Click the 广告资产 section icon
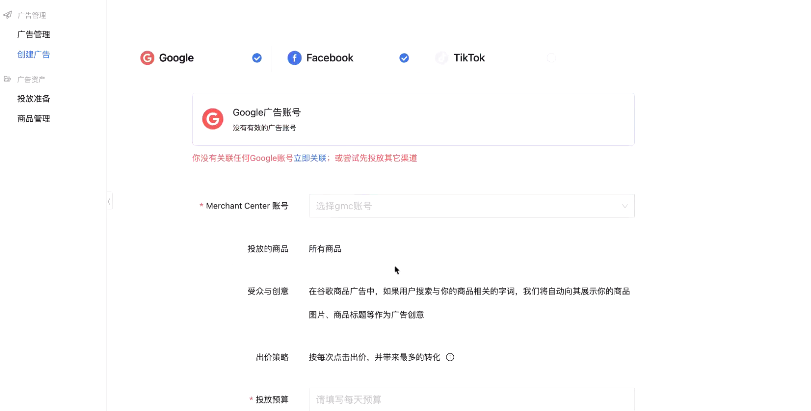This screenshot has height=411, width=811. point(7,79)
